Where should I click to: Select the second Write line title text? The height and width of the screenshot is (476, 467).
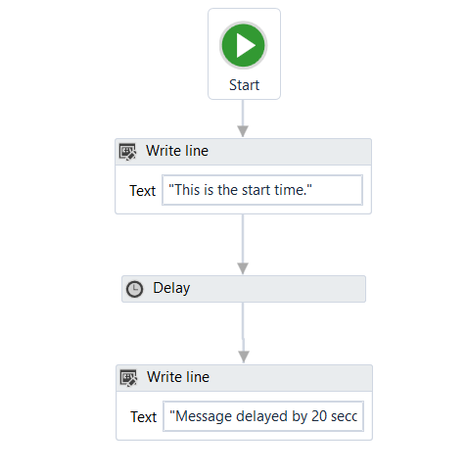(178, 377)
